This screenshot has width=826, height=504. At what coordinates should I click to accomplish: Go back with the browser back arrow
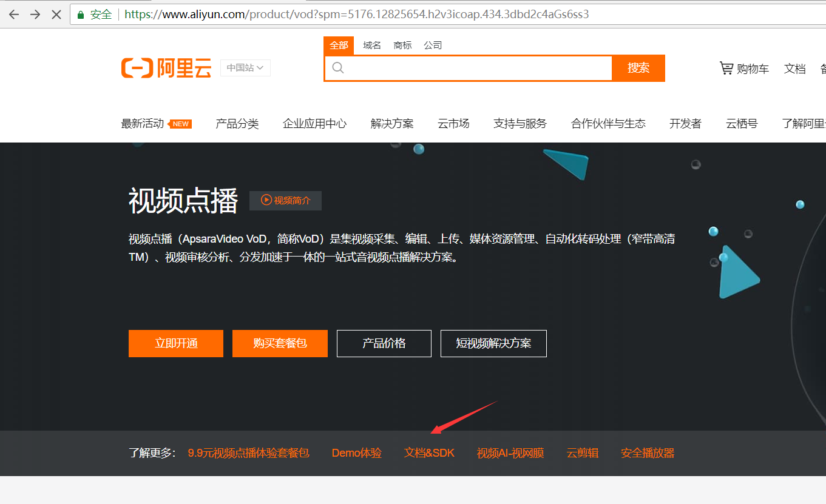pyautogui.click(x=14, y=14)
